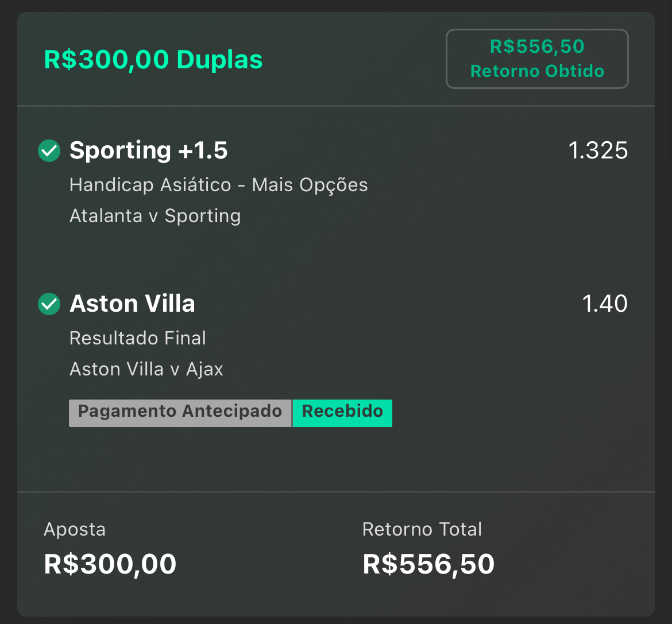
Task: Click the green Recebido badge
Action: [342, 413]
